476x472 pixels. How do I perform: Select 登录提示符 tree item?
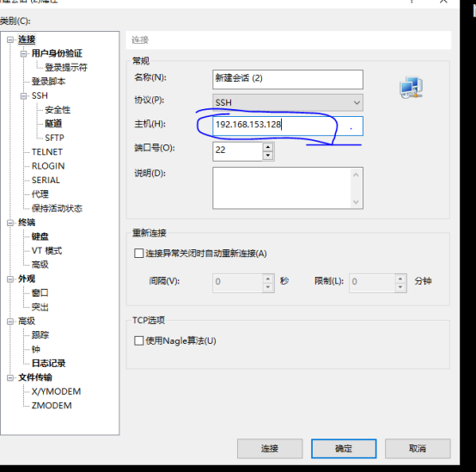click(x=66, y=67)
